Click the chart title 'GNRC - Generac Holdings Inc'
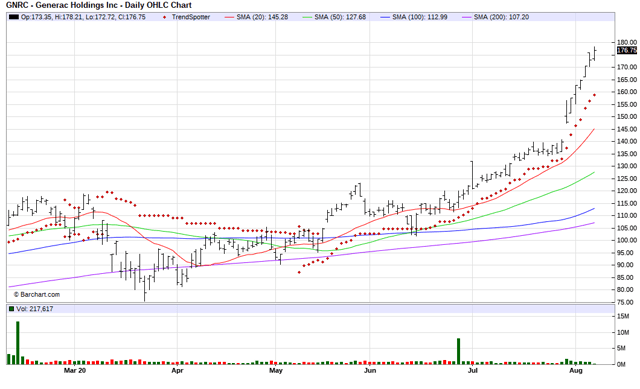640x389 pixels. (x=61, y=5)
